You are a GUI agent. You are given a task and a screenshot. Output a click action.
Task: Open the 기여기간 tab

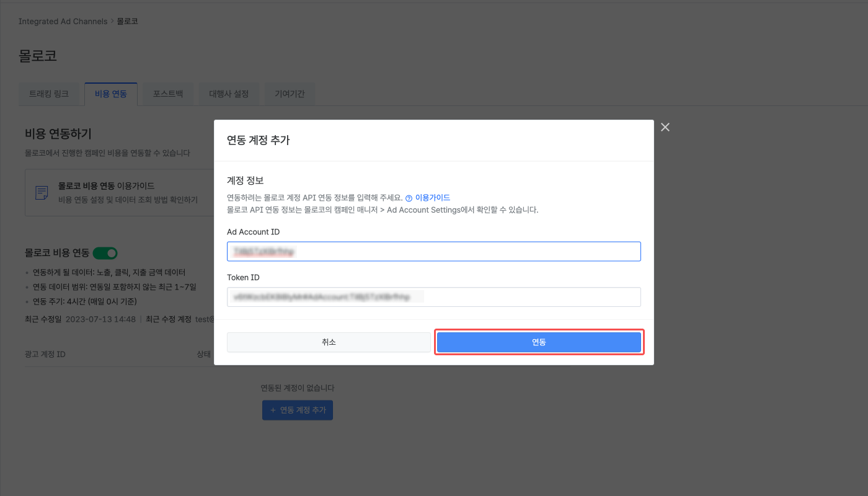pyautogui.click(x=290, y=94)
